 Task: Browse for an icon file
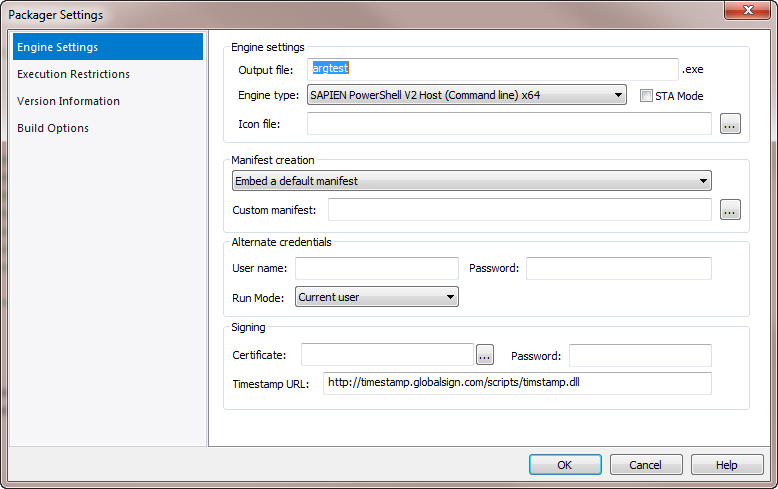click(730, 124)
